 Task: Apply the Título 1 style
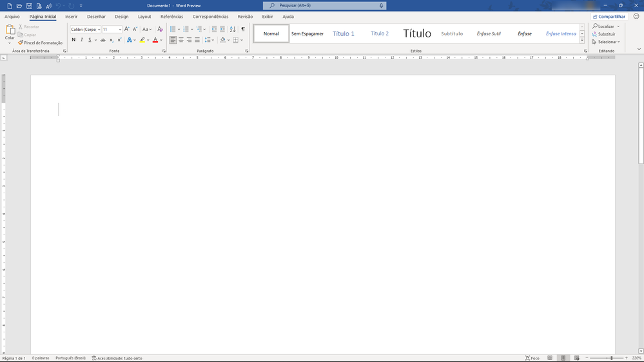(344, 33)
